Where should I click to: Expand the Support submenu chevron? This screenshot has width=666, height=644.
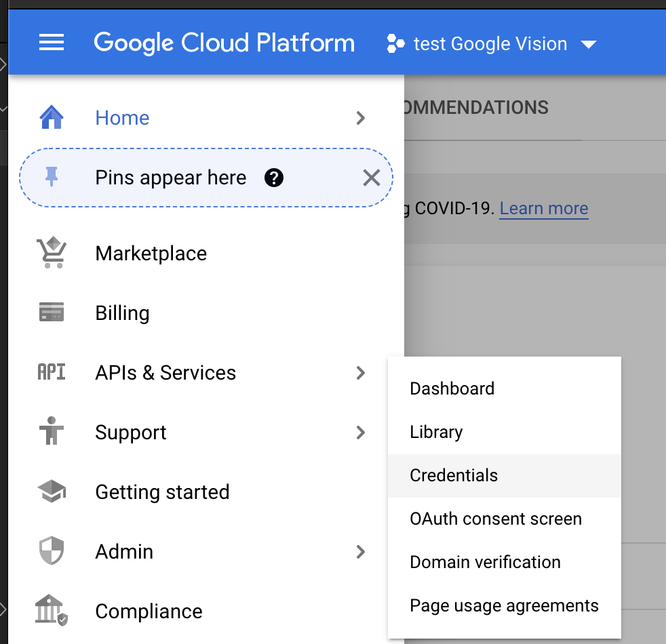coord(361,432)
